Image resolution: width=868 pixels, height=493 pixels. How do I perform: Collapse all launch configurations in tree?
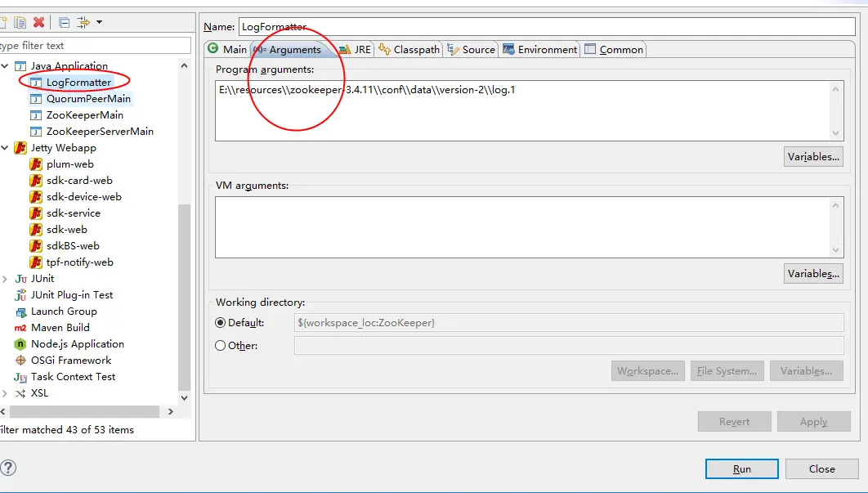(x=65, y=22)
